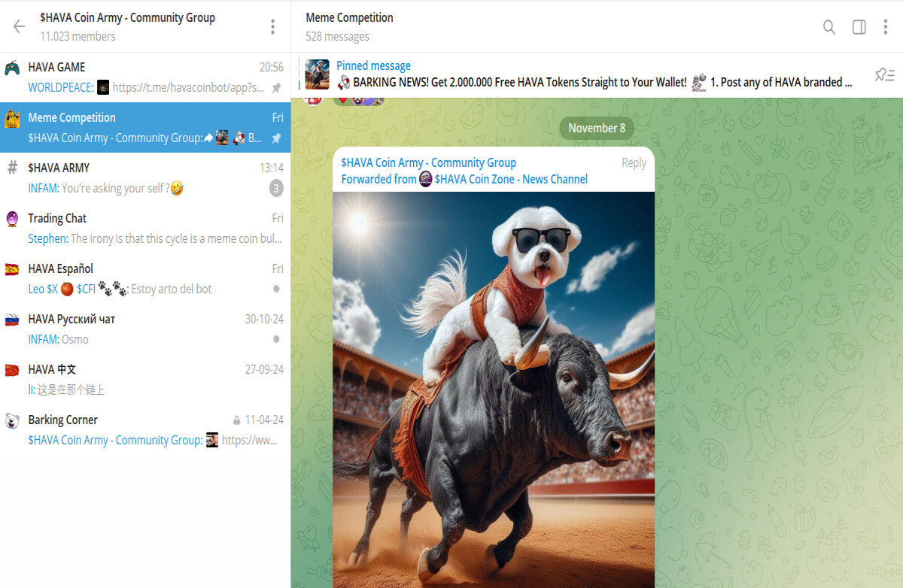Image resolution: width=903 pixels, height=588 pixels.
Task: Open the Trading Chat topic
Action: [145, 228]
